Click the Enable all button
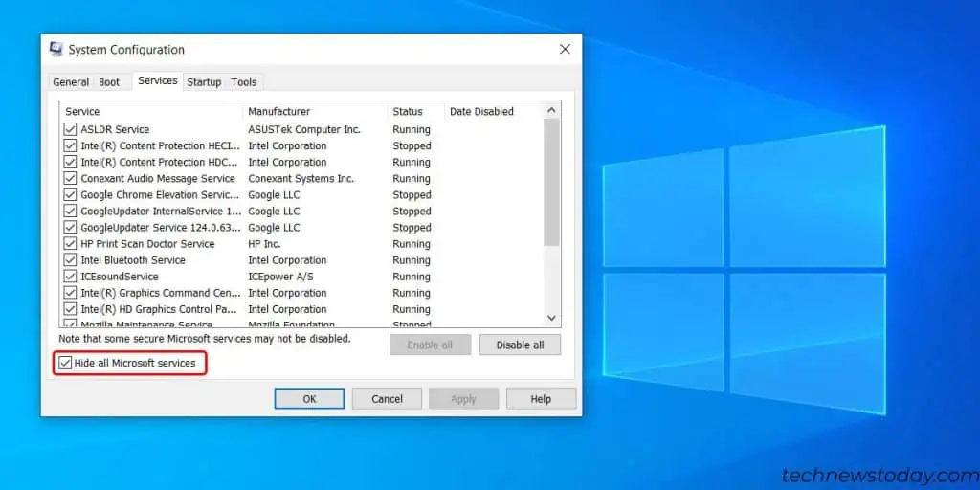The width and height of the screenshot is (980, 490). [x=430, y=345]
